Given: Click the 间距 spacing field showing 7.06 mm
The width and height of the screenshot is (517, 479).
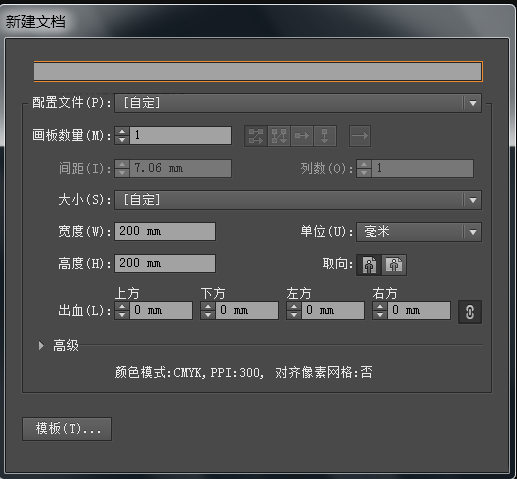Looking at the screenshot, I should 180,168.
